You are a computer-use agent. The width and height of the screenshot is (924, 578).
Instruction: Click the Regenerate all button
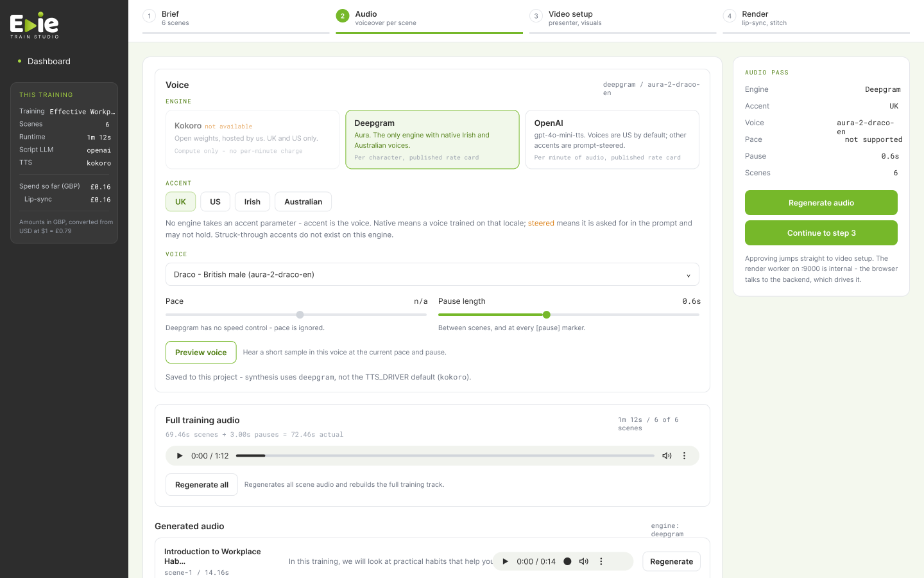click(201, 485)
